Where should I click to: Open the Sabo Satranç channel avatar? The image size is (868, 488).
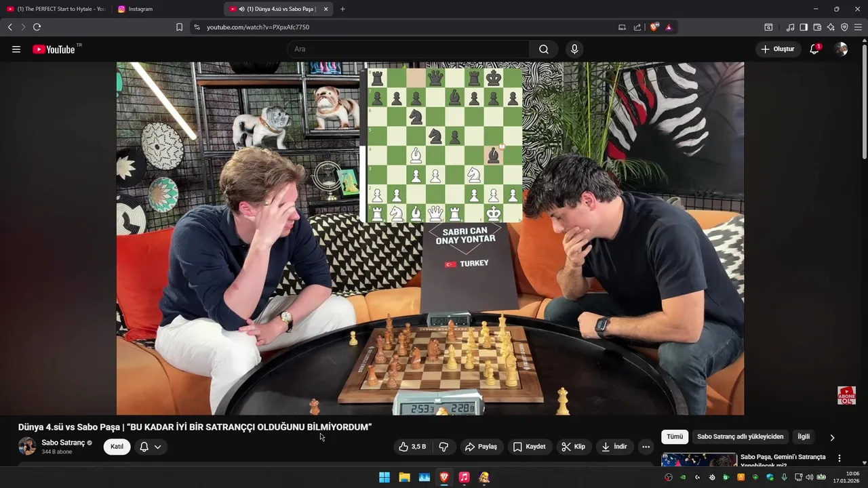pos(27,446)
